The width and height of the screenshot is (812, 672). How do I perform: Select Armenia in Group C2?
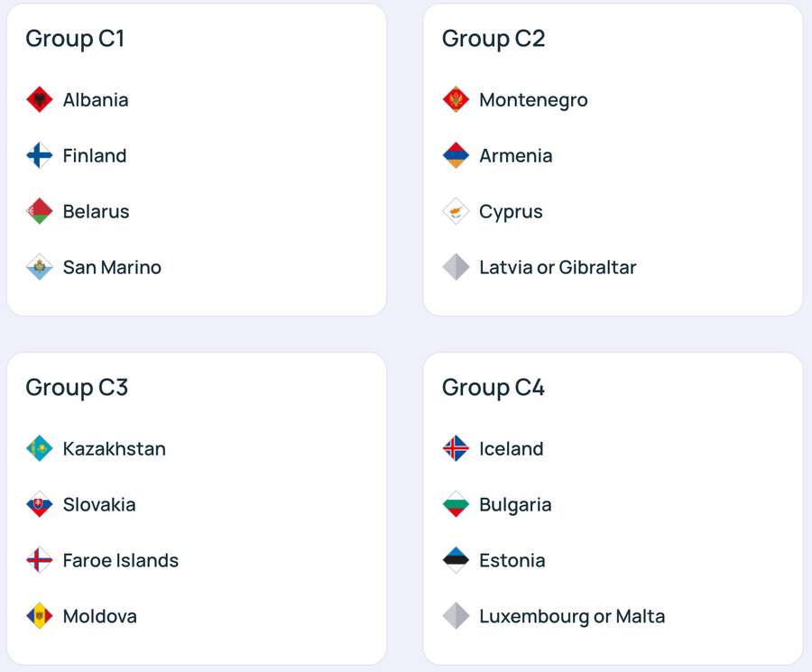pyautogui.click(x=516, y=155)
